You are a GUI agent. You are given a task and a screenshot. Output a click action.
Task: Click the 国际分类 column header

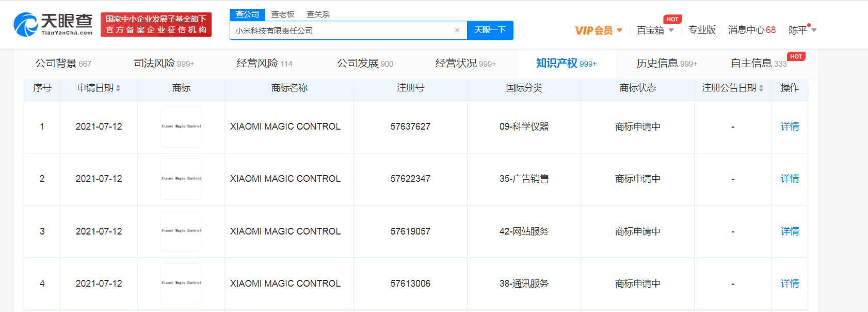click(524, 88)
